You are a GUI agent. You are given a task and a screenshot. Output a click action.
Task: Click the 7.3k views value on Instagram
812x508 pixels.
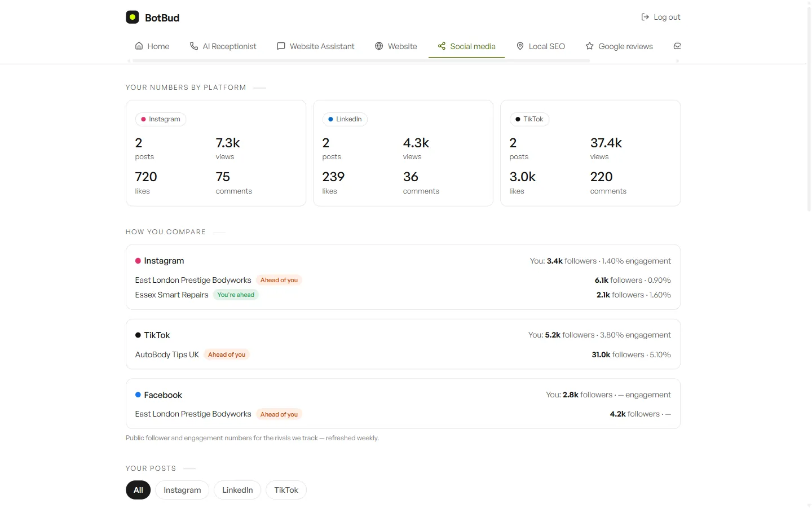click(228, 143)
